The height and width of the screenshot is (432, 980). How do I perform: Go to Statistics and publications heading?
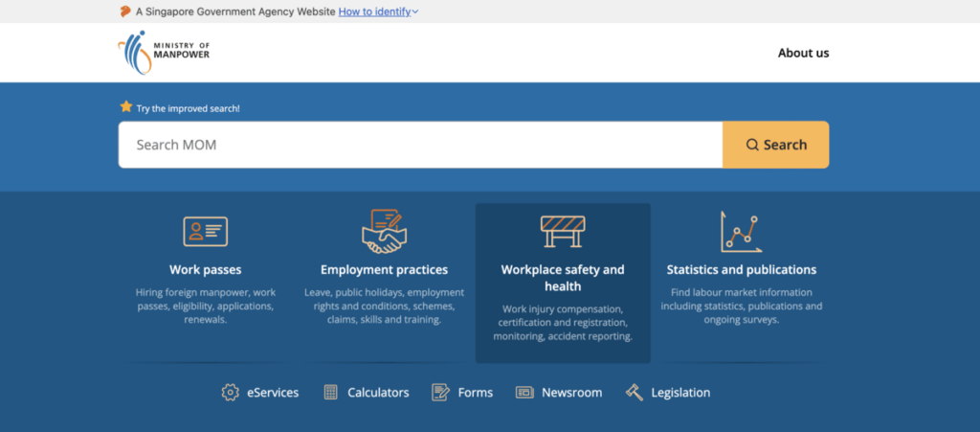[741, 270]
